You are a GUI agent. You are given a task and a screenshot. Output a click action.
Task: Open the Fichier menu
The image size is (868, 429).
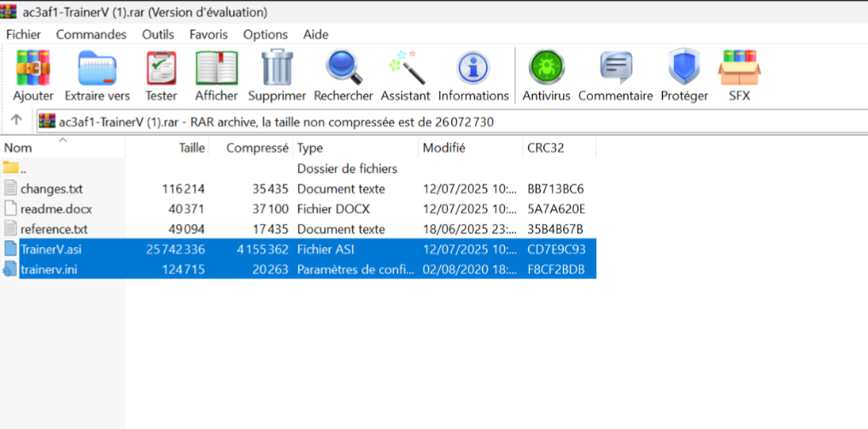click(x=23, y=34)
